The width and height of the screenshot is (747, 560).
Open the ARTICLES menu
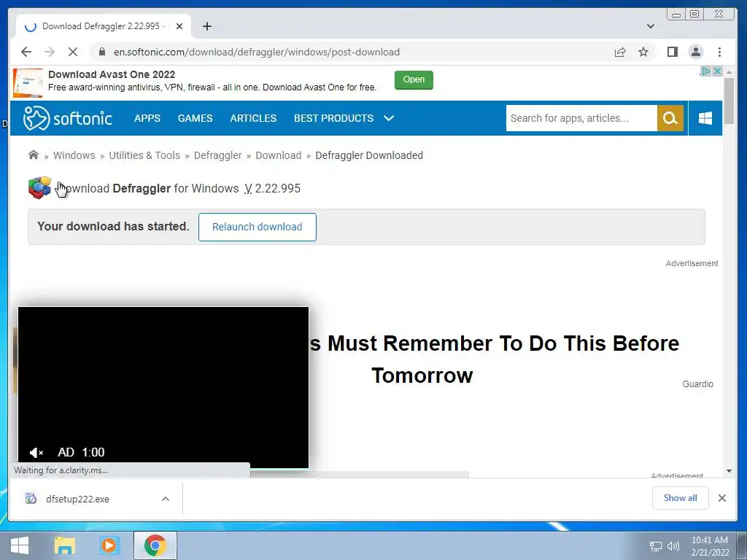253,118
